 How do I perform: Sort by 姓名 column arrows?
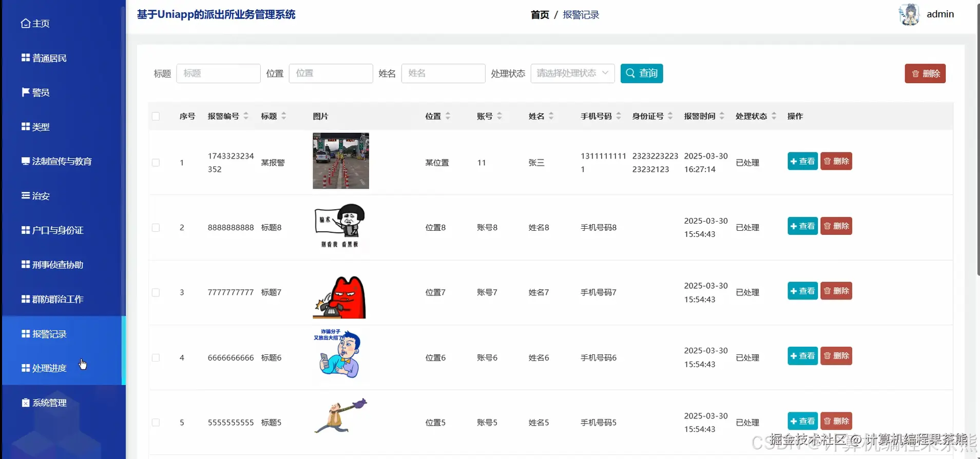551,116
